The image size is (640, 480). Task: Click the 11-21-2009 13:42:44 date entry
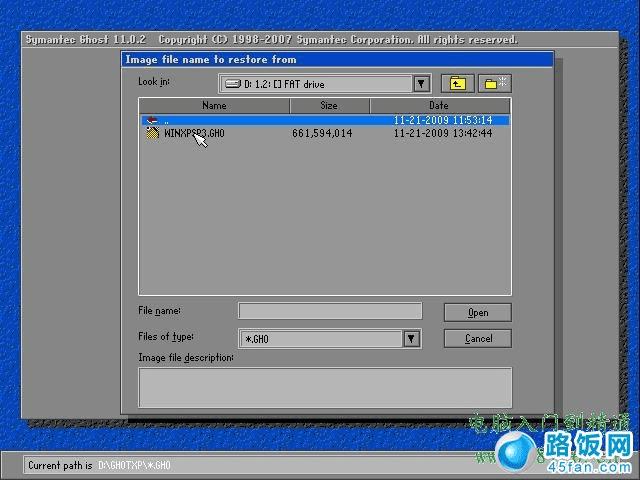pyautogui.click(x=443, y=133)
